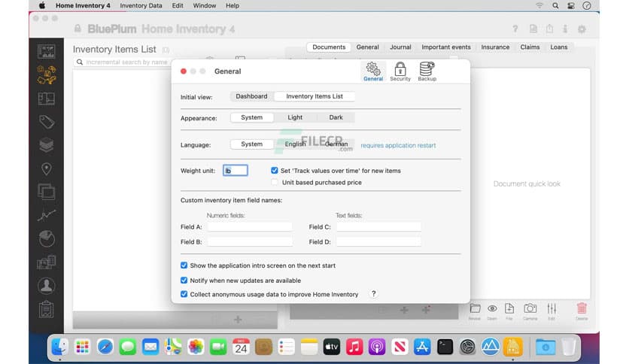Open the Inventory Data menu
Viewport: 629px width, 364px height.
141,5
